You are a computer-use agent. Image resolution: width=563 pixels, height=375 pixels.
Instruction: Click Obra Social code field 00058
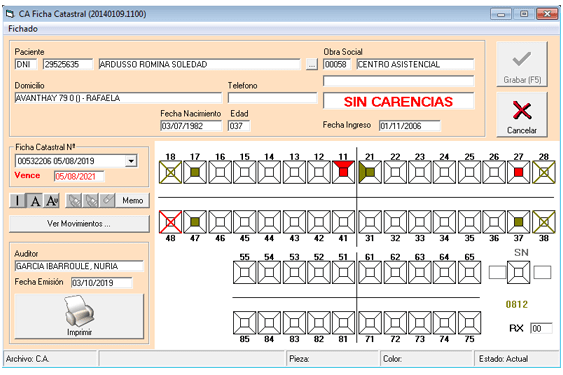(337, 64)
